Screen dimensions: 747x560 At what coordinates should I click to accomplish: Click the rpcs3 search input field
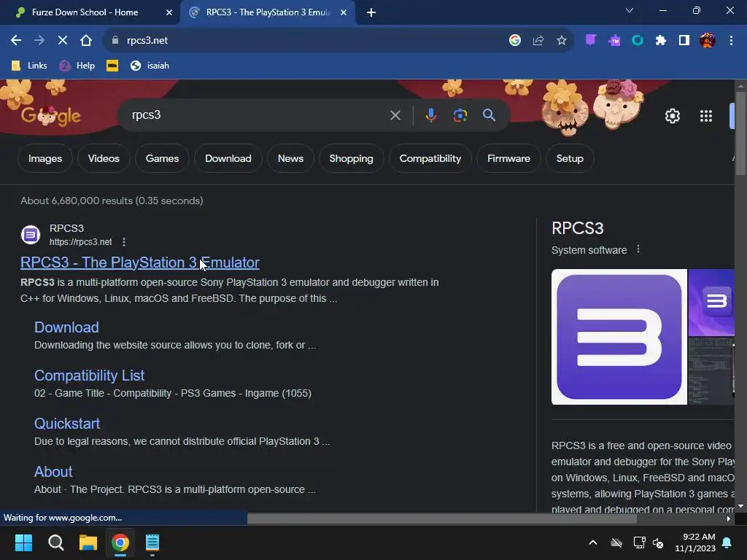point(258,115)
